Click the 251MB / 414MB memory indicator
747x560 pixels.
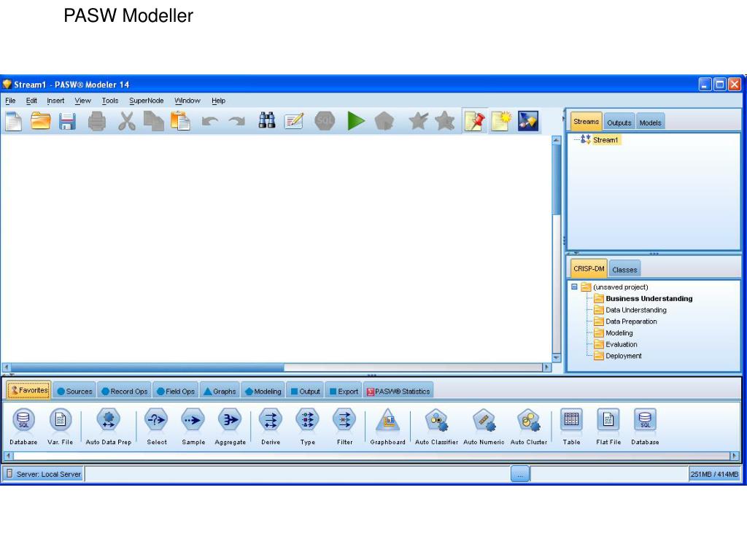coord(714,474)
